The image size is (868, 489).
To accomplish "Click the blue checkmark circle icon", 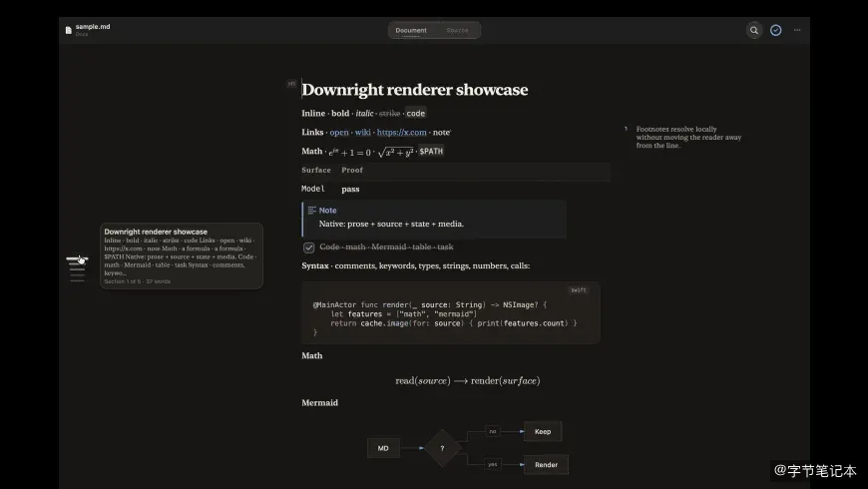I will click(x=775, y=31).
